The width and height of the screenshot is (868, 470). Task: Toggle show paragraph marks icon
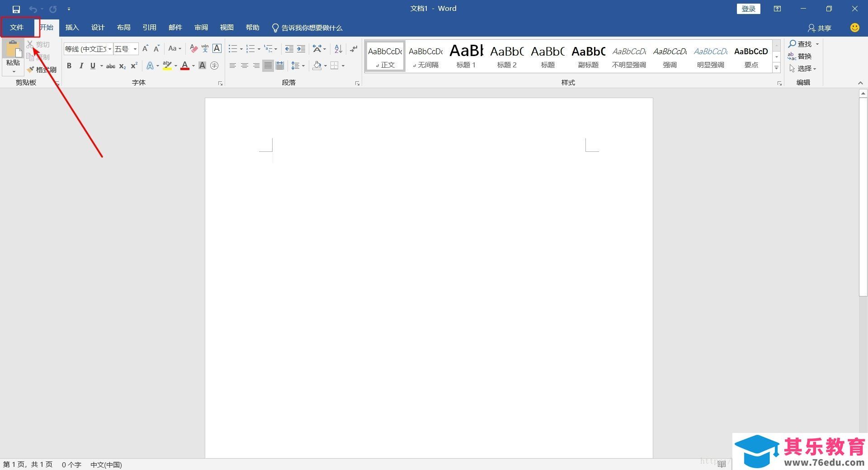pos(354,48)
